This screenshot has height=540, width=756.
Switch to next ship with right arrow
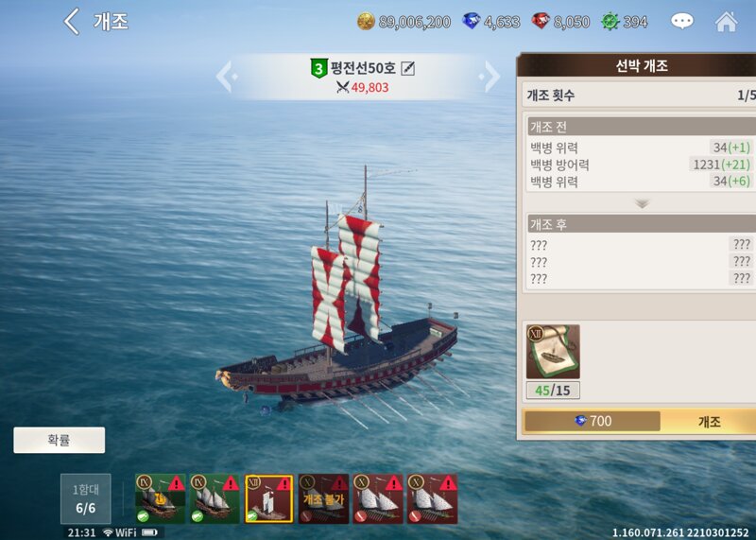[490, 77]
